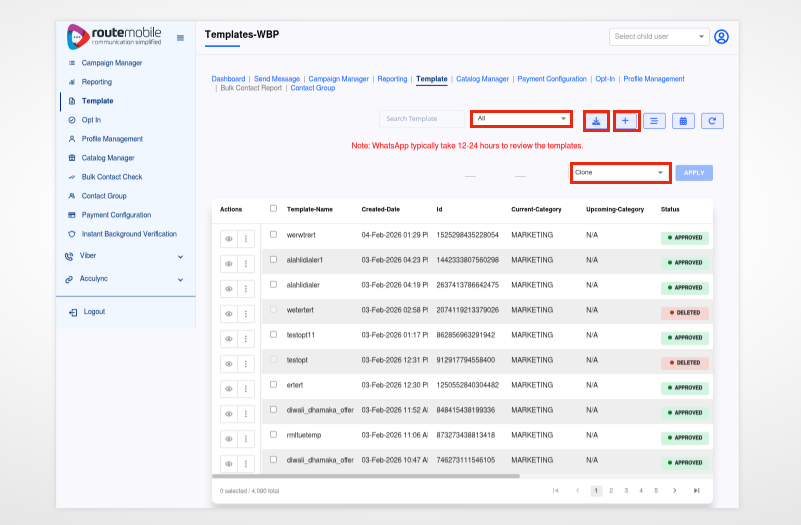Check the diwali_dhamaka_offer 11:52 row checkbox
The width and height of the screenshot is (801, 525).
273,410
